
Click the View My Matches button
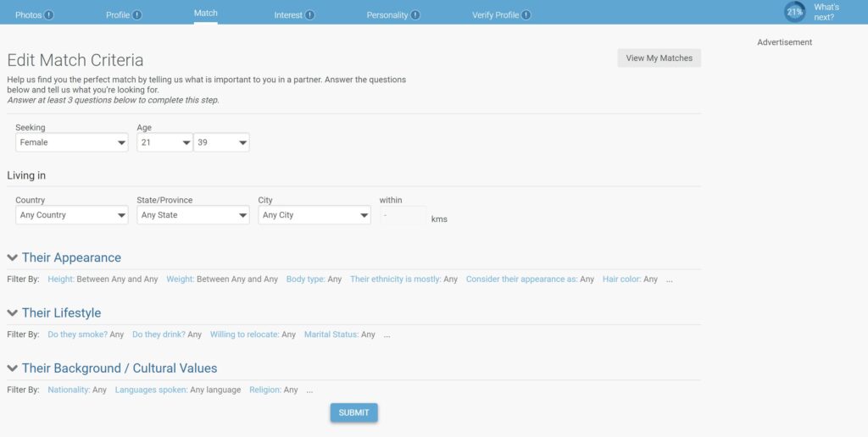[x=659, y=58]
